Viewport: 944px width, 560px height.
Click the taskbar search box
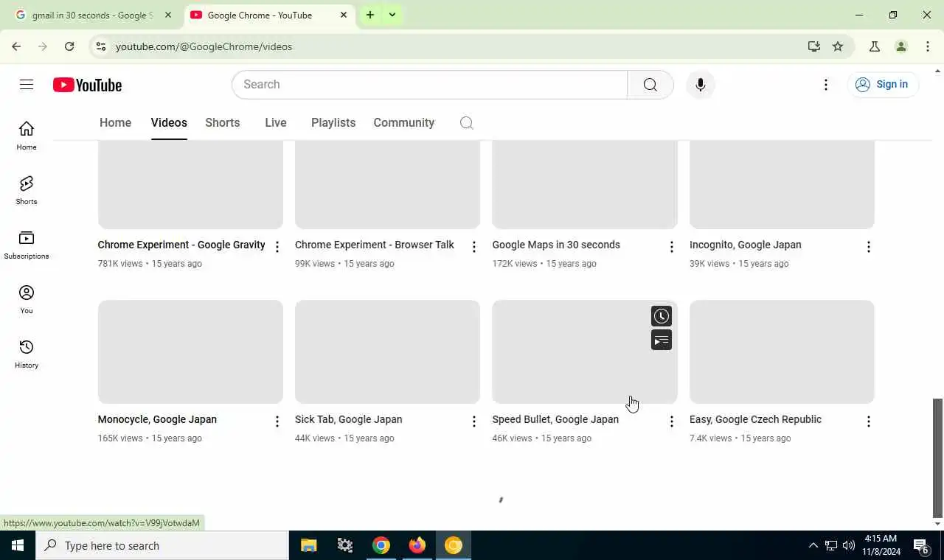[x=162, y=545]
